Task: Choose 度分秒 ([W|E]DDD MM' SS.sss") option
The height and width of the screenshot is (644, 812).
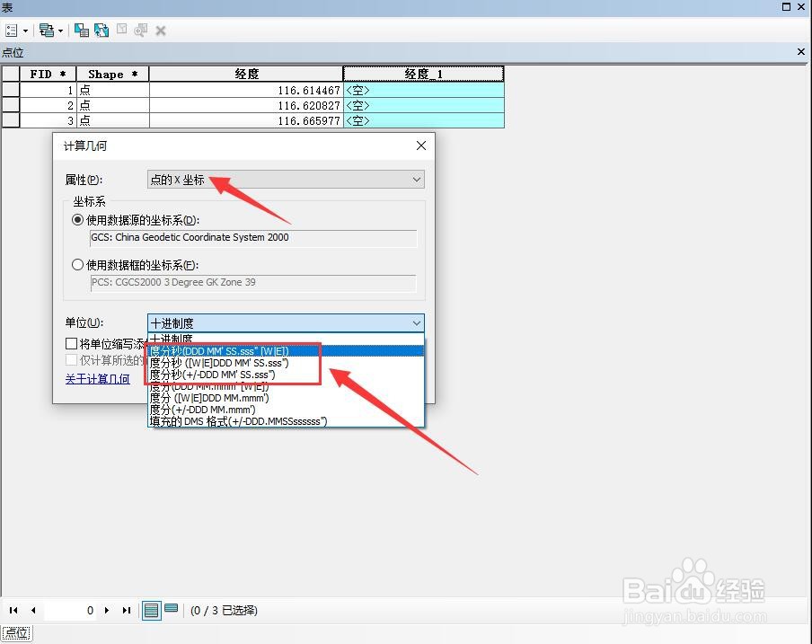Action: click(x=286, y=363)
